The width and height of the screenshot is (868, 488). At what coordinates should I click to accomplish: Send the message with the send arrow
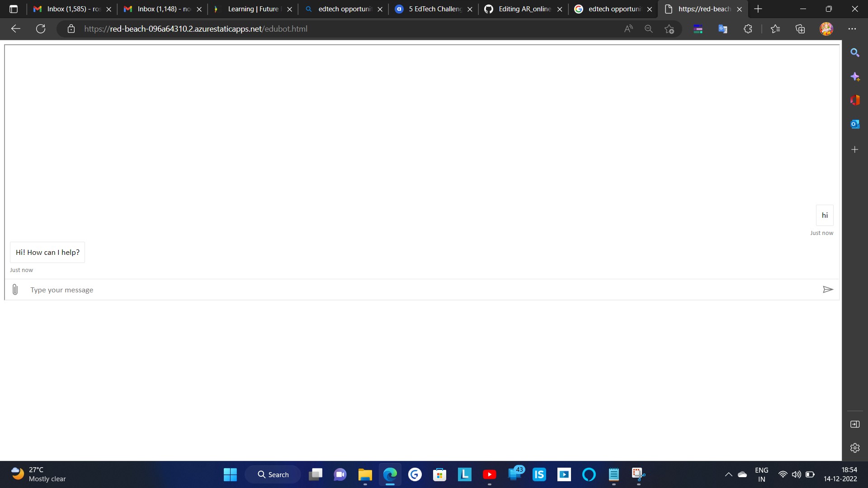pos(828,289)
